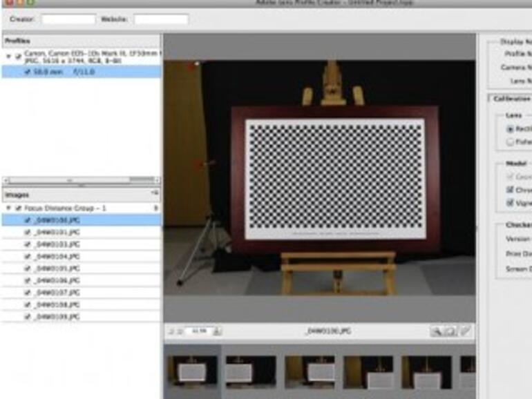Uncheck the _D4W0106.JPG checkbox
This screenshot has width=532, height=399.
click(x=28, y=280)
